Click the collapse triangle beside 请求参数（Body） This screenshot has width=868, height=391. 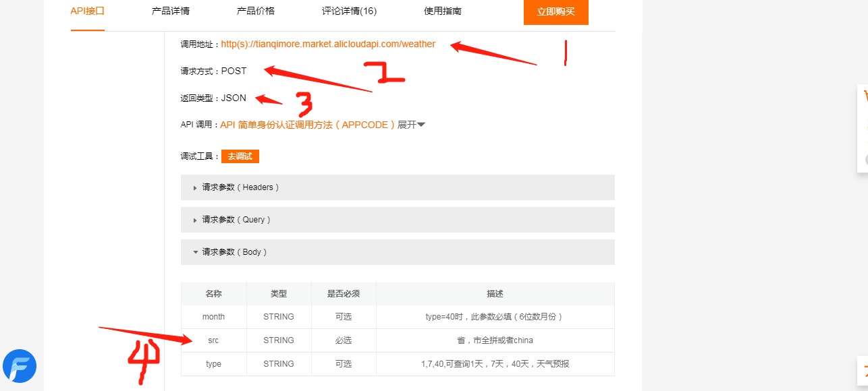tap(195, 251)
